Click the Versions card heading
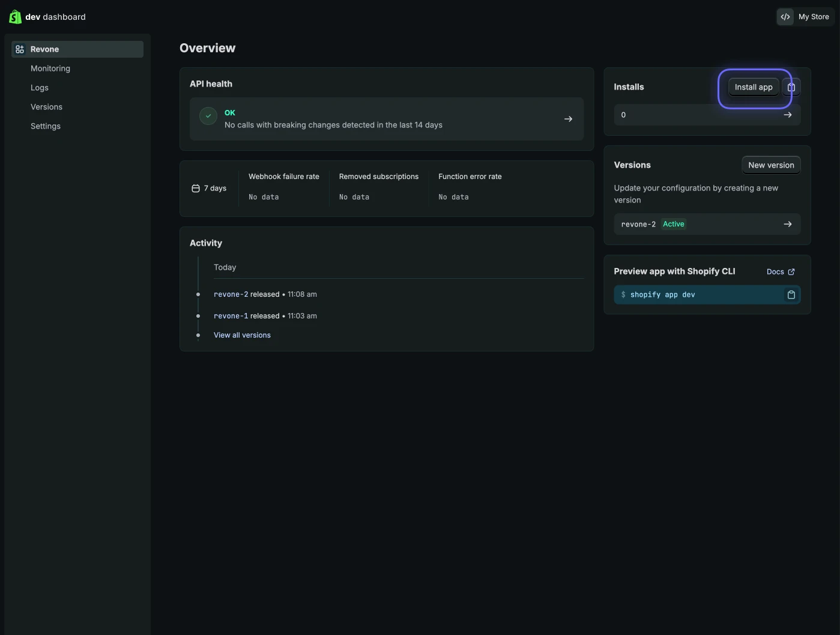840x635 pixels. pos(632,165)
